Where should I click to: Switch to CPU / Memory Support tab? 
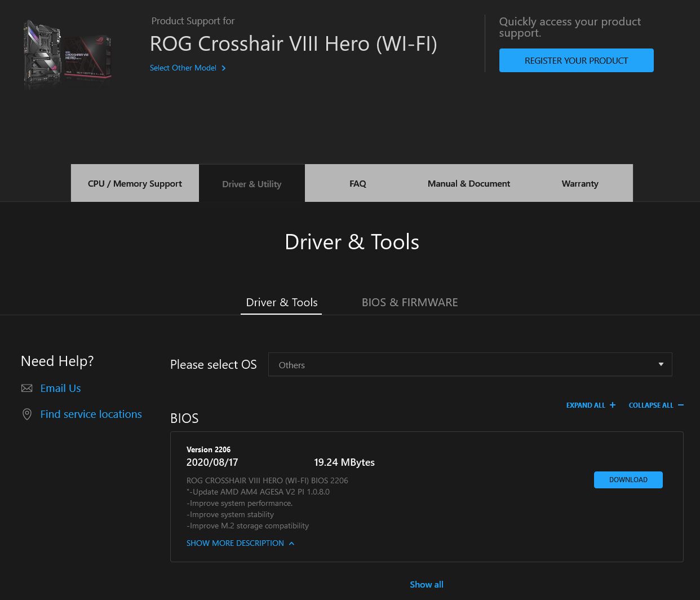[x=135, y=183]
